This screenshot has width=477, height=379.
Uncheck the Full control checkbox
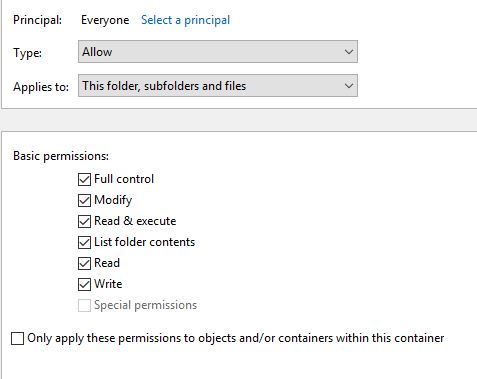pos(84,179)
